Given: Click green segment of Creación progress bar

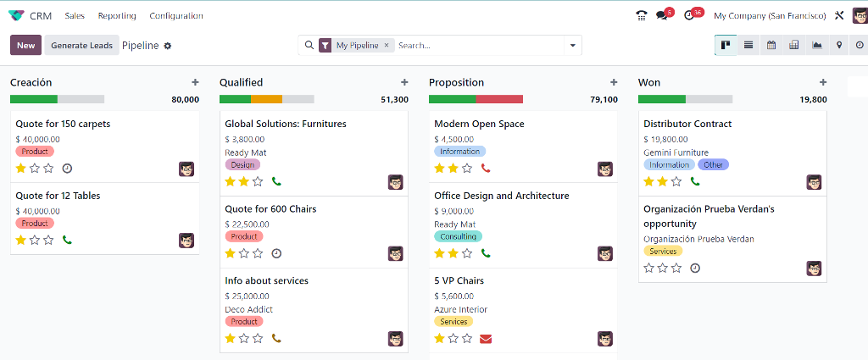Looking at the screenshot, I should 34,99.
